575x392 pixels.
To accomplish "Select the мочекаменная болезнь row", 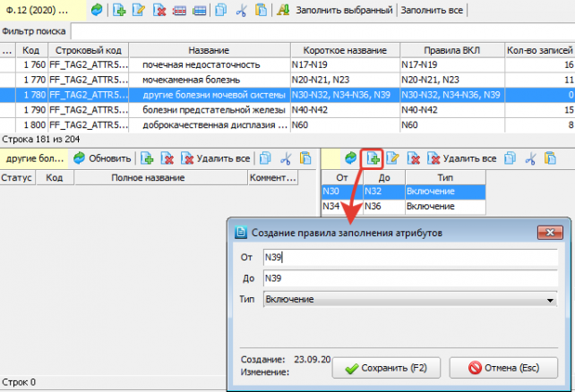I will (287, 80).
